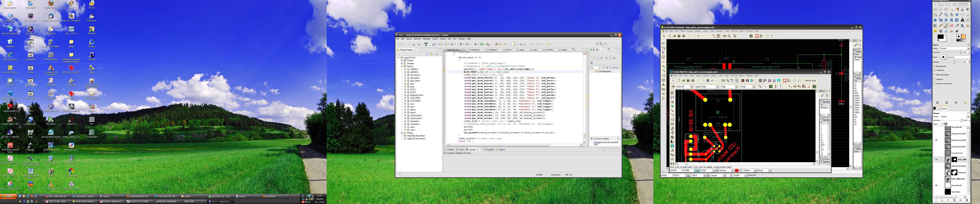Toggle visibility eye of Neue Ebene#1 layer

(936, 185)
